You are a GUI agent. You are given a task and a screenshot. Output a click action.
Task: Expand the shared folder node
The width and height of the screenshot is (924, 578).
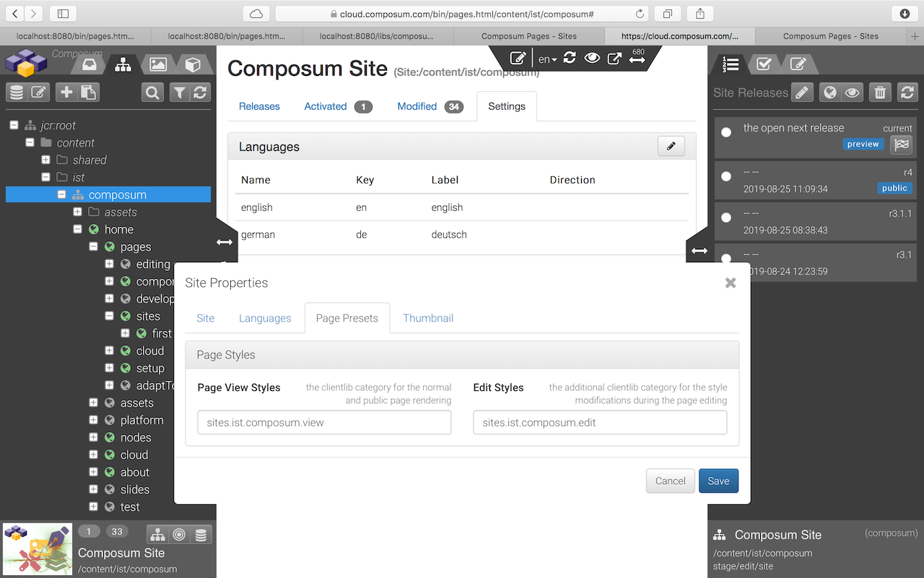coord(45,160)
